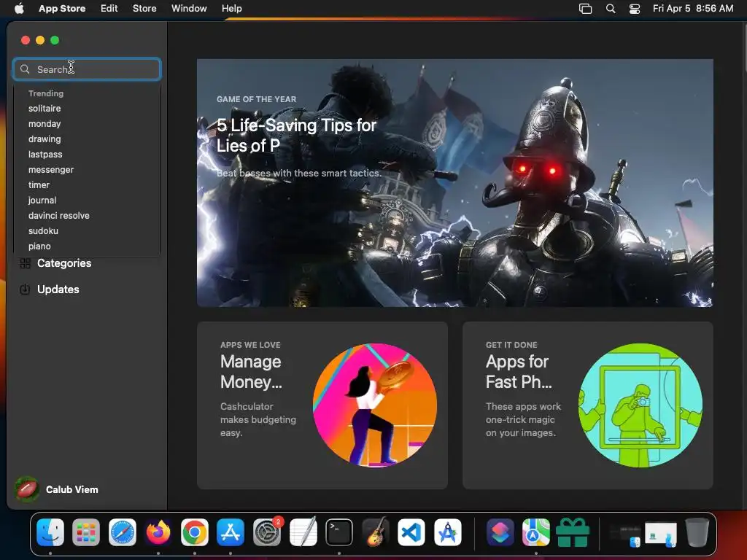Open the Help menu

coord(231,8)
